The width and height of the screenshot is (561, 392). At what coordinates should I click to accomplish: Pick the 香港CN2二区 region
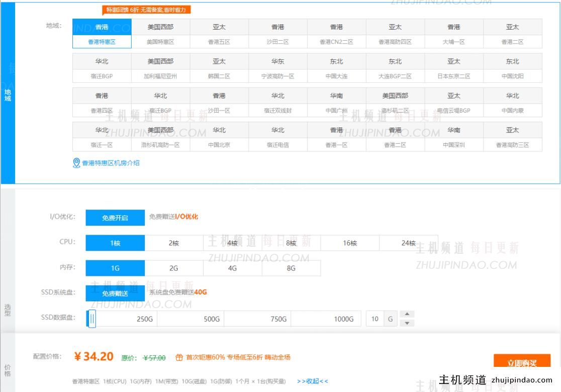(337, 34)
